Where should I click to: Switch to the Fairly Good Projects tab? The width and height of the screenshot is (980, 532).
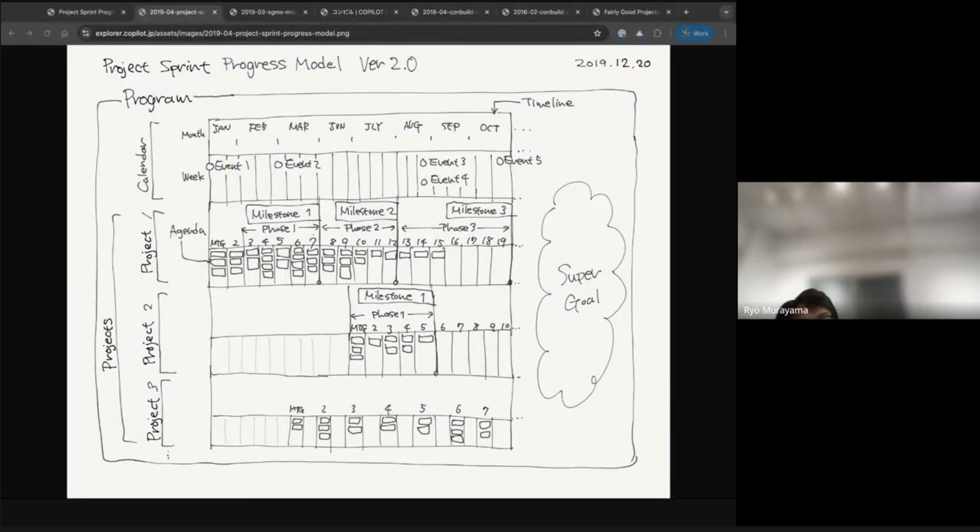click(x=630, y=12)
